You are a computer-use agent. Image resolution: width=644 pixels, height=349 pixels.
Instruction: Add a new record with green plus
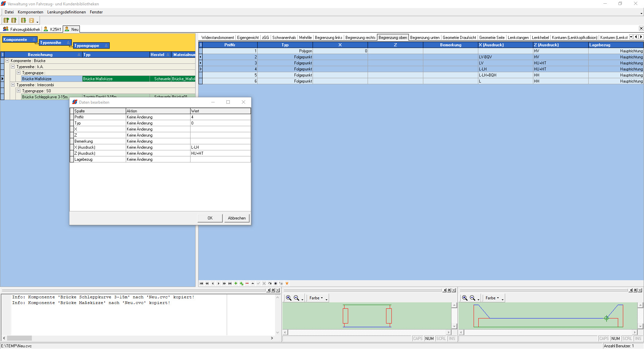coord(236,284)
